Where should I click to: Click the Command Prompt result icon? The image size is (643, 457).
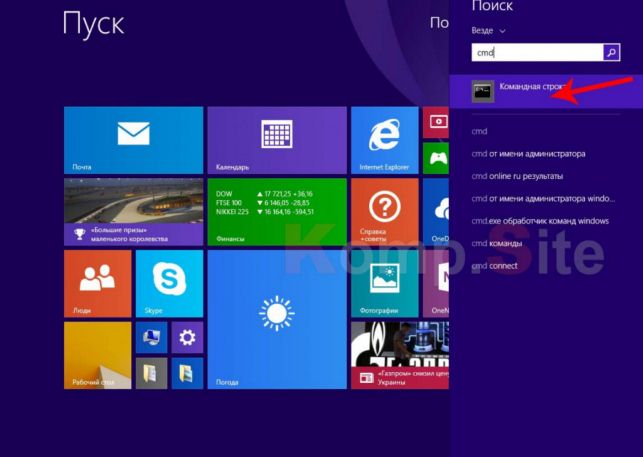[x=483, y=91]
